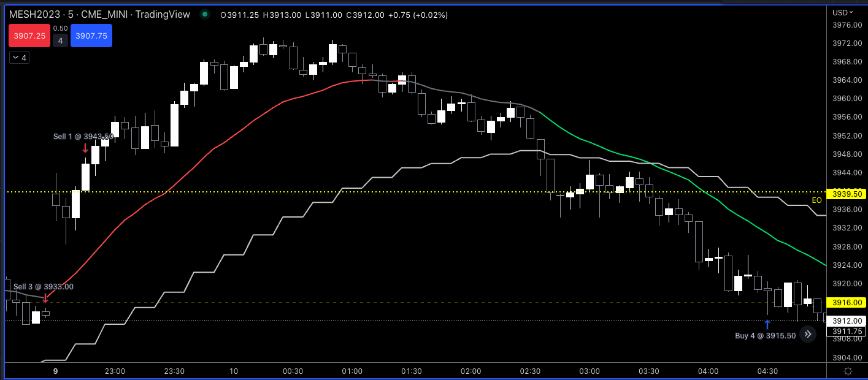Select the yellow 3939.50 price label
This screenshot has height=380, width=868.
pyautogui.click(x=845, y=194)
